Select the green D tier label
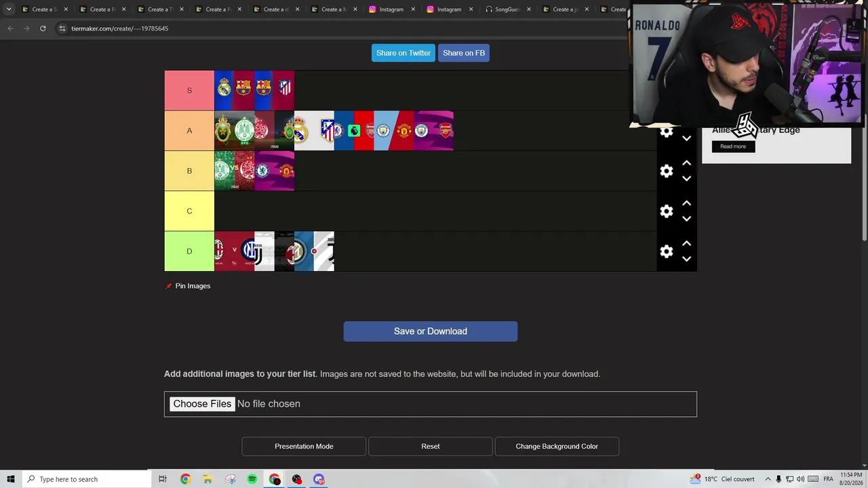Screen dimensions: 868x488 point(189,251)
